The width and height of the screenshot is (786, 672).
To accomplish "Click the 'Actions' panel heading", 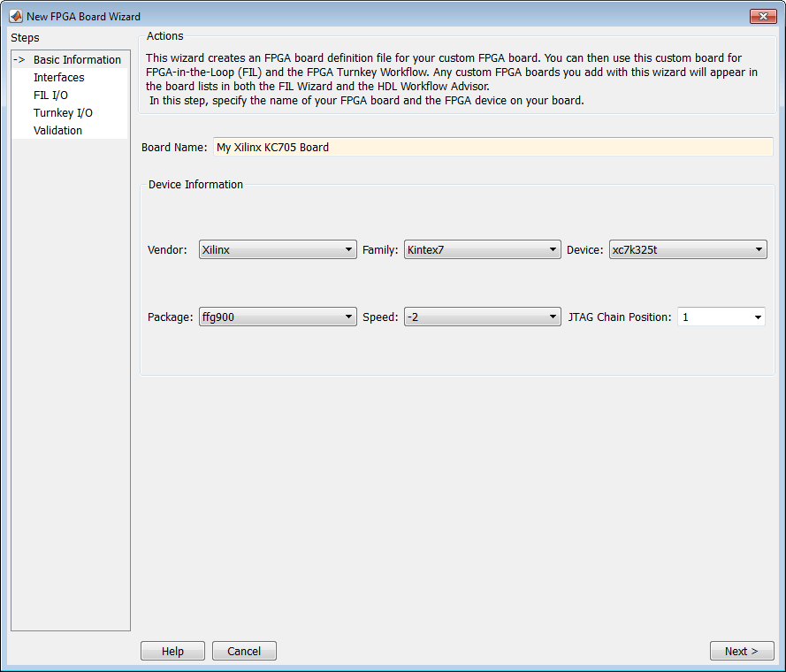I will (165, 36).
